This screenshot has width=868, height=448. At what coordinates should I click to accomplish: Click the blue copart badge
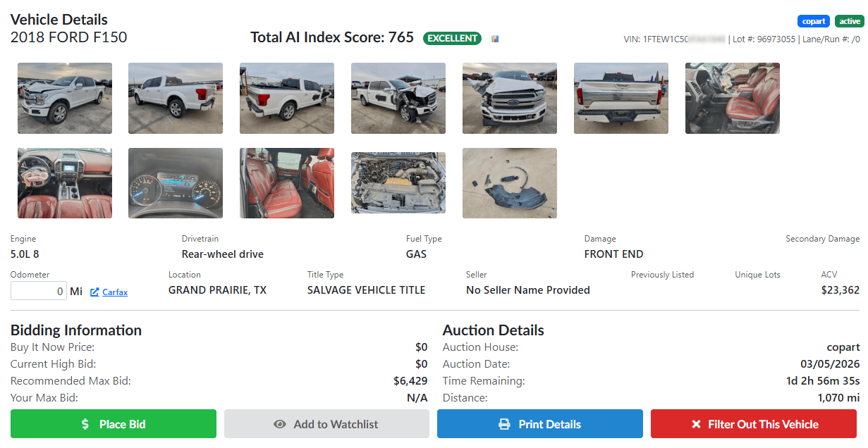814,21
